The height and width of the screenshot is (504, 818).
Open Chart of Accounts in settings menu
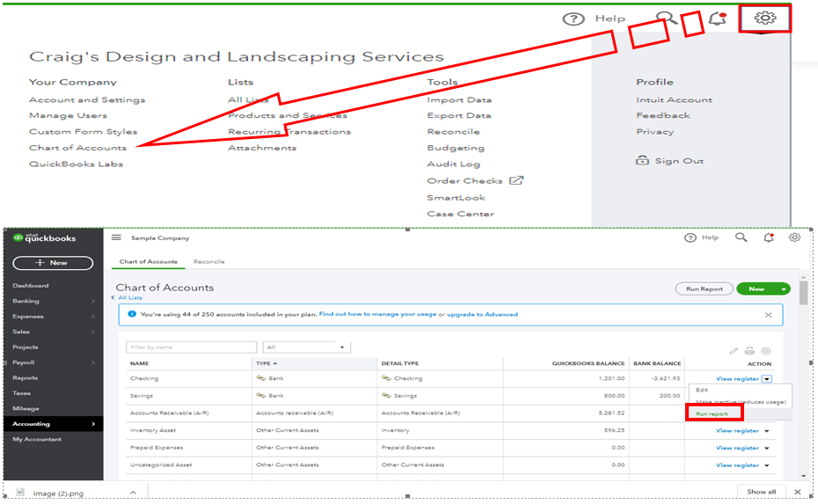click(77, 148)
